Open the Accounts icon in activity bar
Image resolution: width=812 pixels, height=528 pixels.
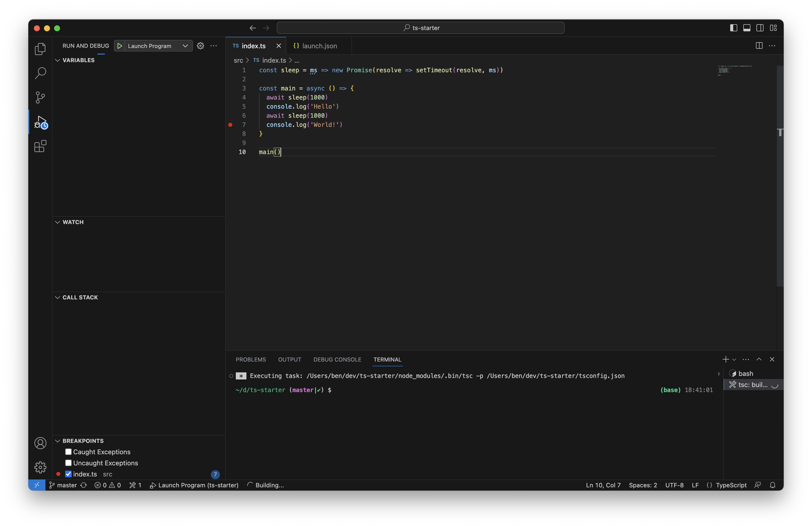click(40, 443)
